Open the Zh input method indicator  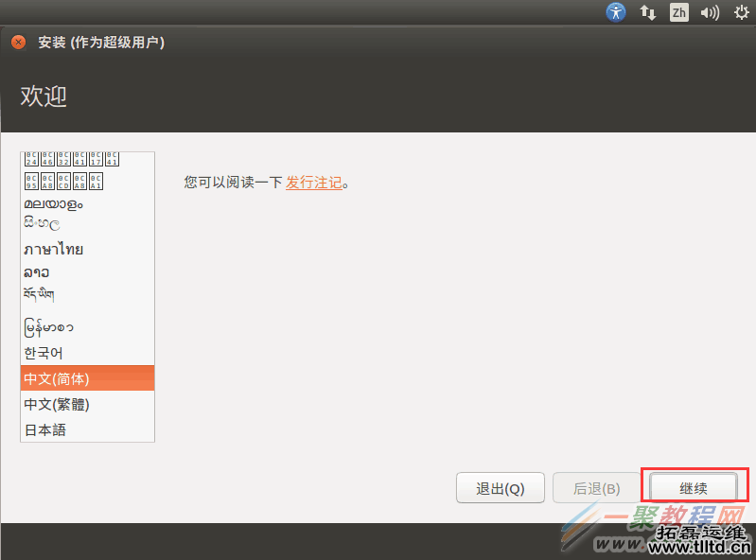click(x=678, y=12)
